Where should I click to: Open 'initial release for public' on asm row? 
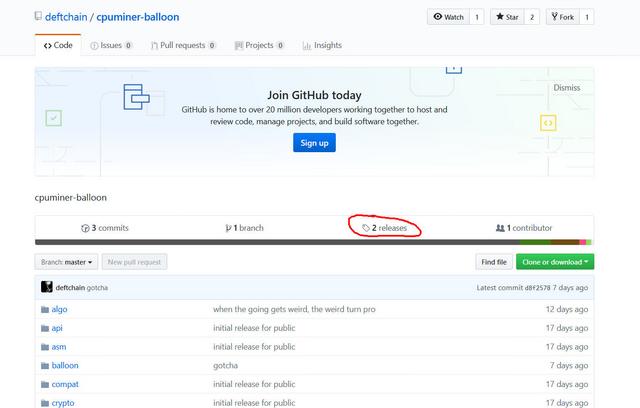pos(254,347)
